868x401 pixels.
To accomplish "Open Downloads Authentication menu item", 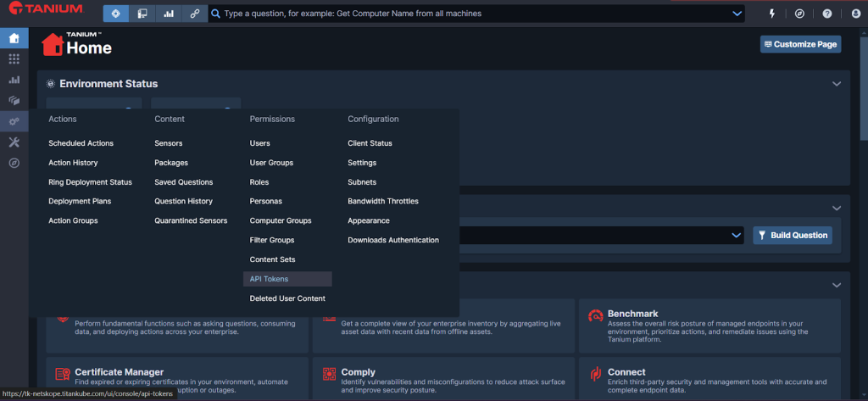I will [x=393, y=241].
